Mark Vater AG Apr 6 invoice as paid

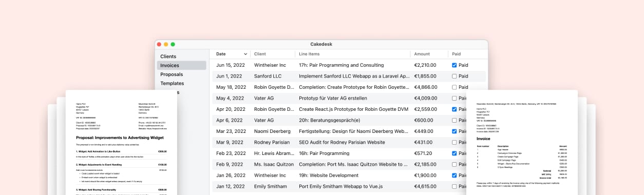[454, 120]
